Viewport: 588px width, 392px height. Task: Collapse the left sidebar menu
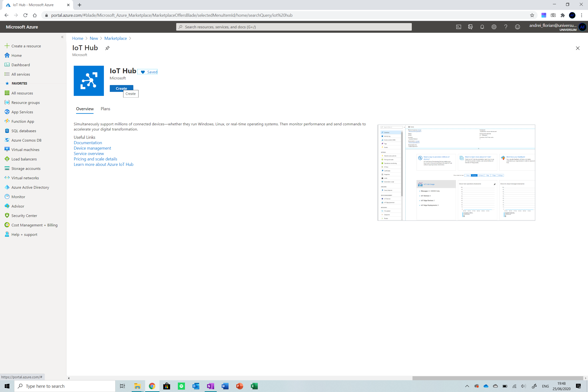(x=62, y=37)
